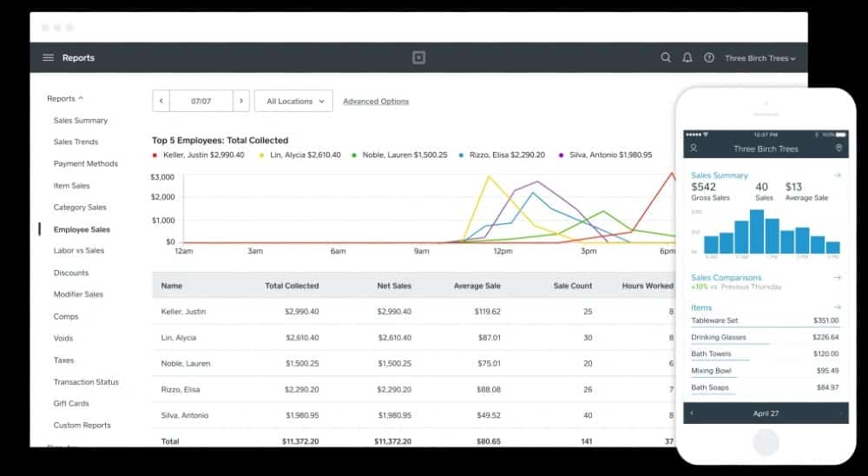This screenshot has height=476, width=868.
Task: Sort by Name column header
Action: tap(172, 286)
